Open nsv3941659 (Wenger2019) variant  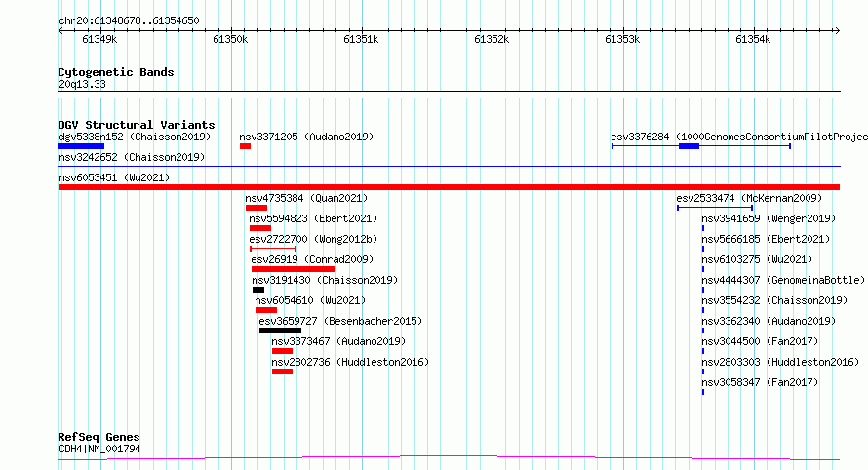[x=769, y=218]
